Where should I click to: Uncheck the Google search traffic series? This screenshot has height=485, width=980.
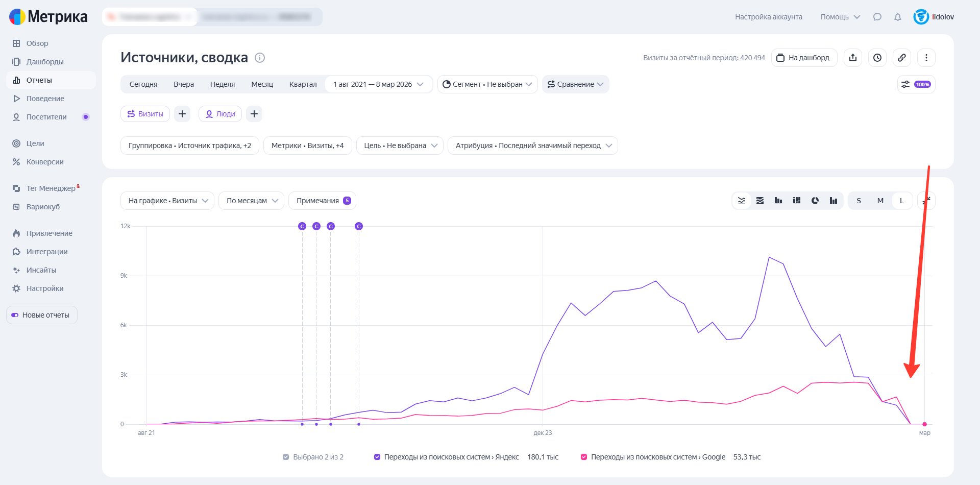[584, 457]
